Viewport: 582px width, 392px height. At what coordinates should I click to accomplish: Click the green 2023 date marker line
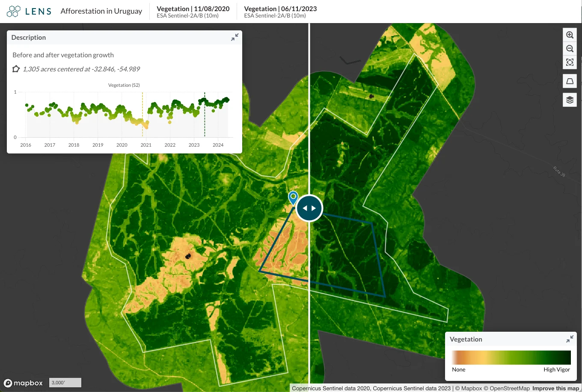click(205, 115)
